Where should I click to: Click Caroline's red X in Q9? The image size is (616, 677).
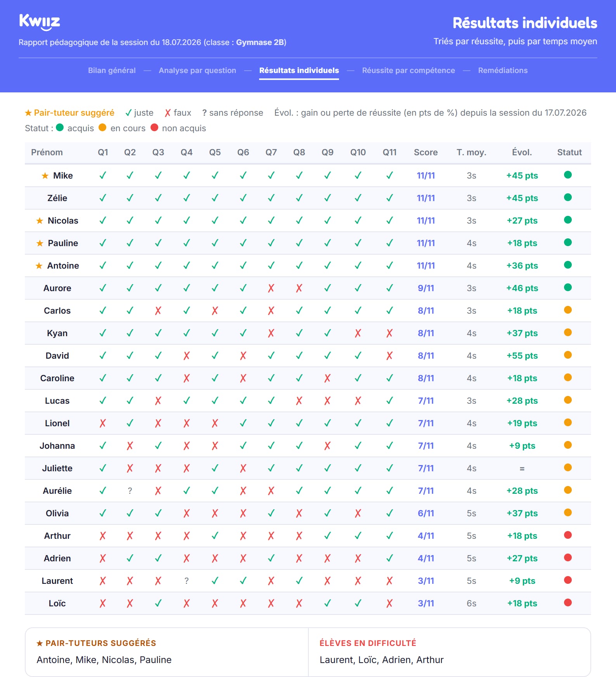click(327, 378)
